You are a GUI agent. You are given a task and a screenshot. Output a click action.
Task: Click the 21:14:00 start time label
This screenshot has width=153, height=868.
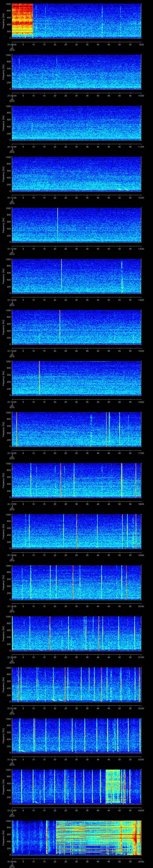click(12, 351)
